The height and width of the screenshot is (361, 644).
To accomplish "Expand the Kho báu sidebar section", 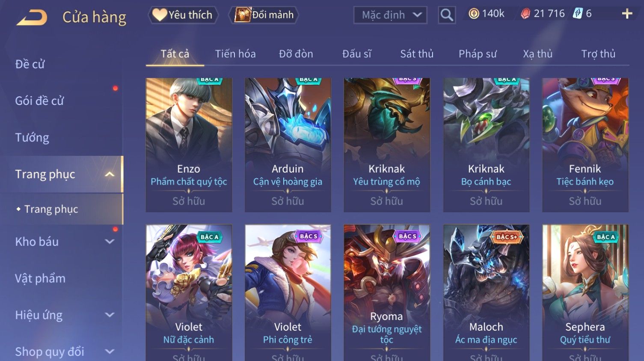I will tap(110, 242).
